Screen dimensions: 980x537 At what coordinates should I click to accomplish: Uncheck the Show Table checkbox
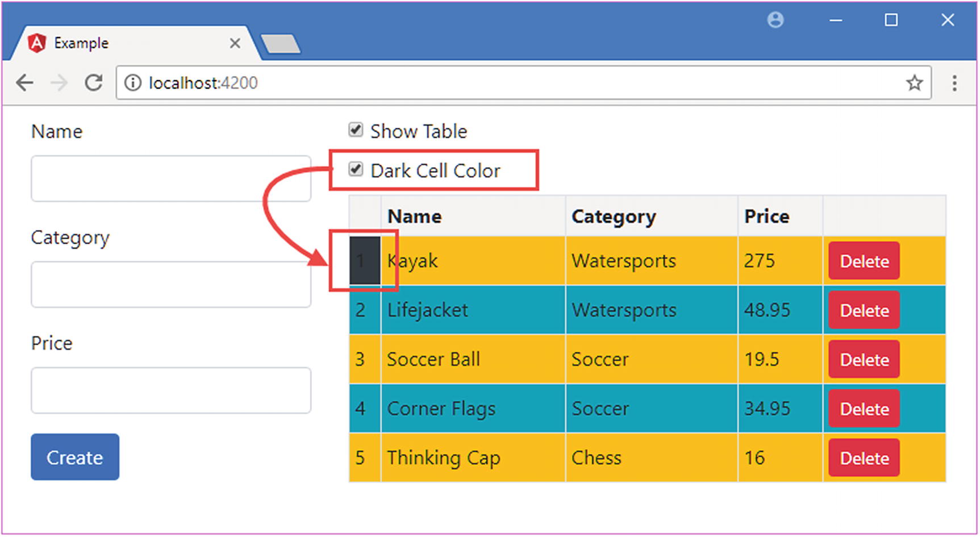coord(356,130)
